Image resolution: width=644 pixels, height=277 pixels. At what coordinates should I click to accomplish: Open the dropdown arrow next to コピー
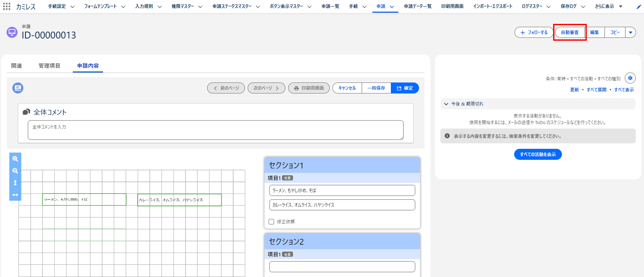(631, 33)
